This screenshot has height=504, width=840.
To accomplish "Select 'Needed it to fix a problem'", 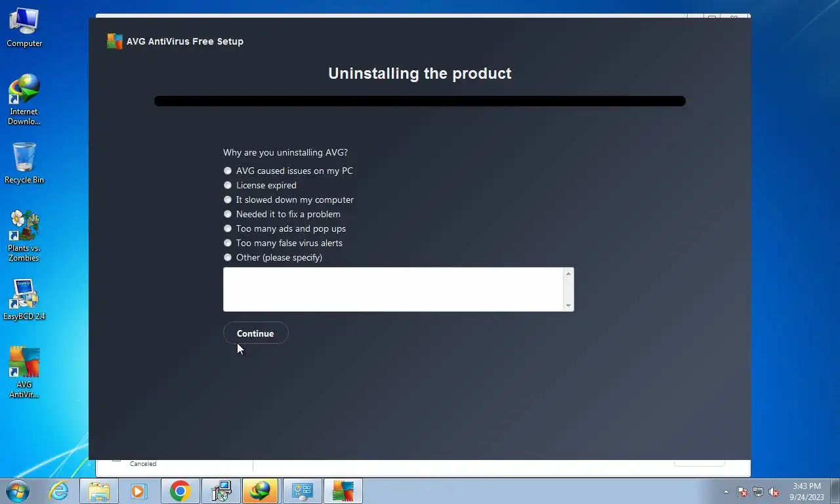I will (228, 214).
